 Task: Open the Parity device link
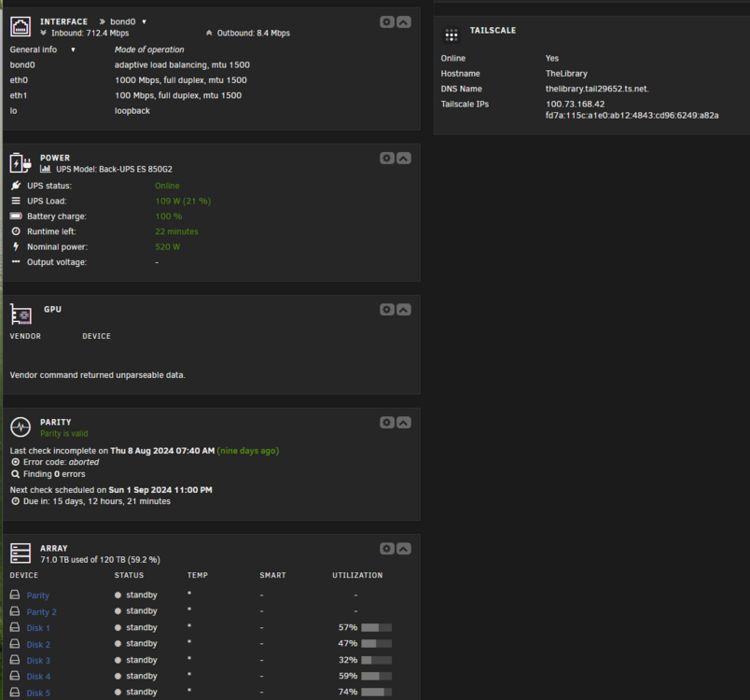pos(38,595)
